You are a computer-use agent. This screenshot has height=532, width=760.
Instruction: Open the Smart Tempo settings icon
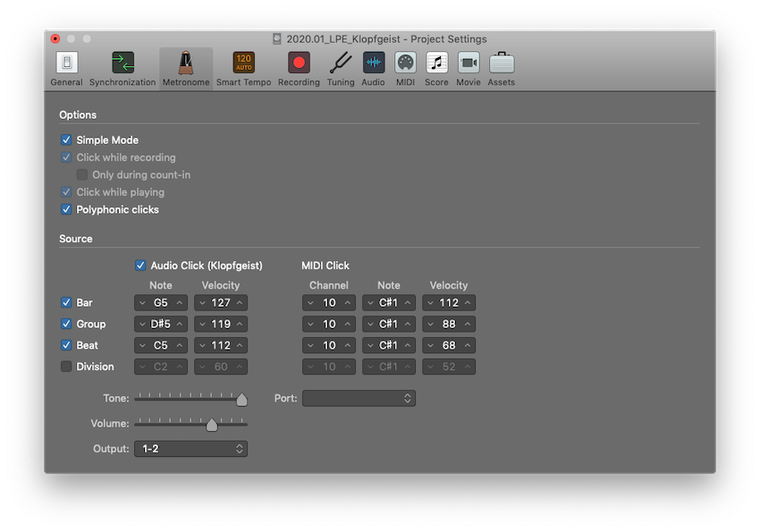243,63
